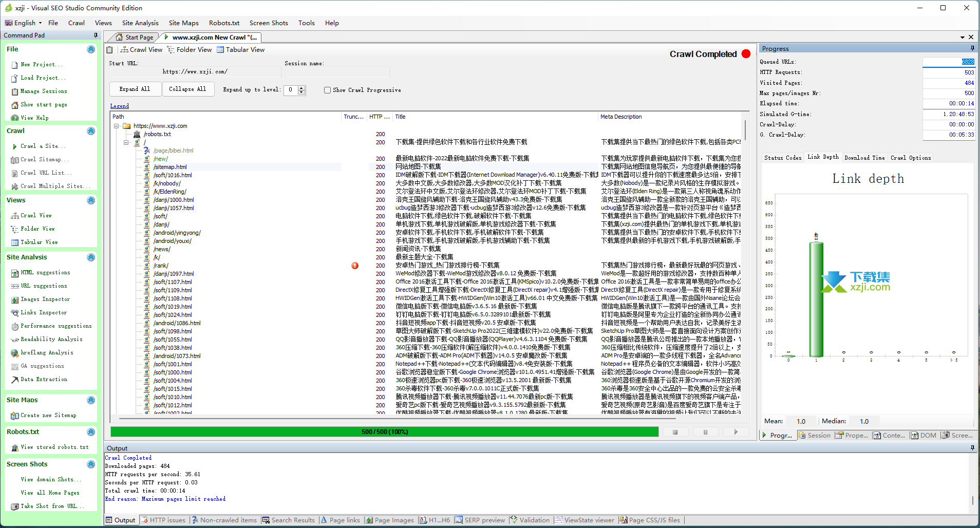Viewport: 980px width, 528px height.
Task: Pin the Command Pad panel
Action: coord(96,35)
